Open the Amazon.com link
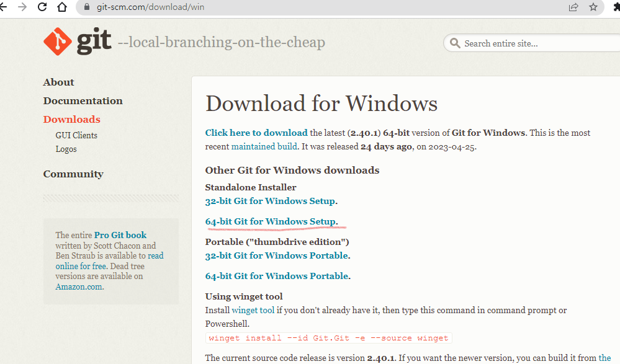 [79, 287]
